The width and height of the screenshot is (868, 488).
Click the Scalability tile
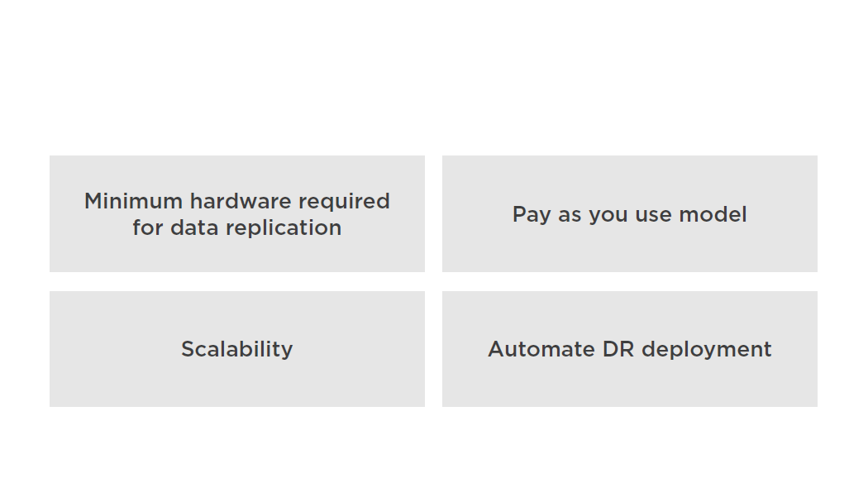tap(237, 349)
